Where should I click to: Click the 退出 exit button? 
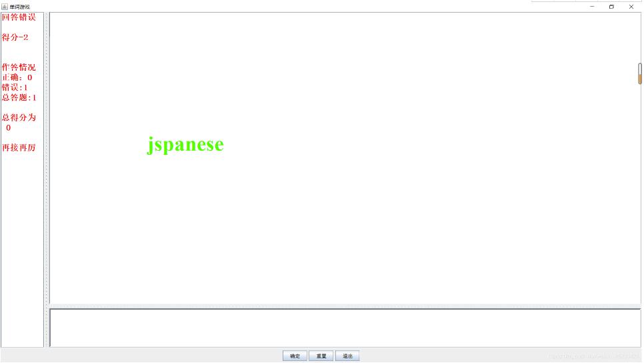point(347,356)
